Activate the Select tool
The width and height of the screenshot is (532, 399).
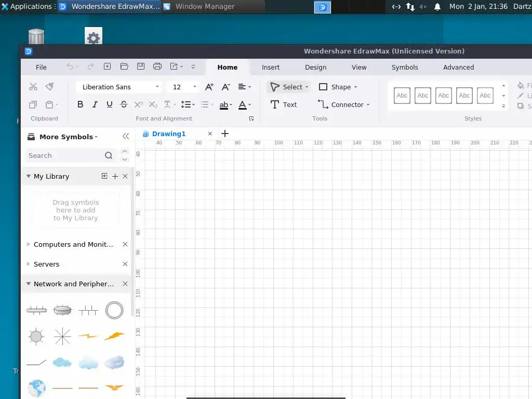point(289,87)
